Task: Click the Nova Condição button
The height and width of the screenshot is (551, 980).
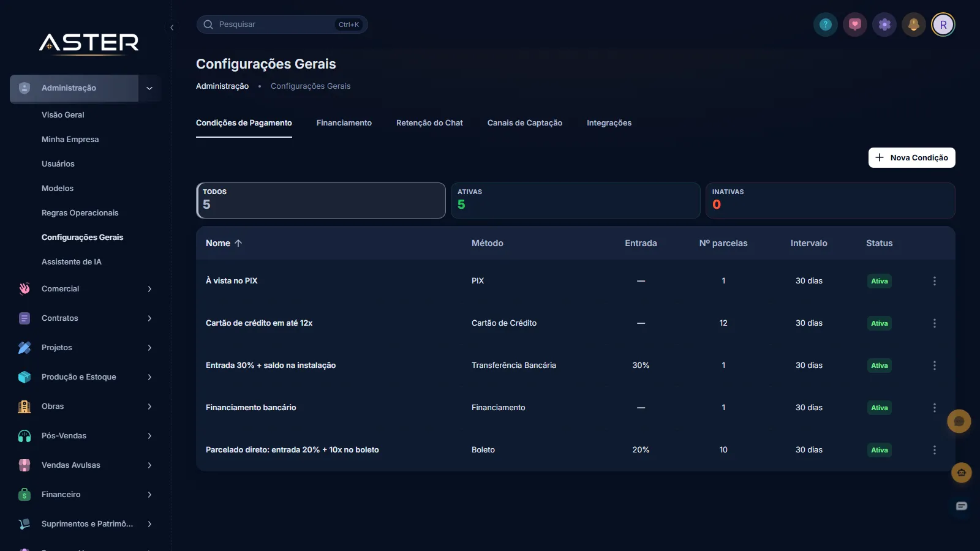Action: 912,157
